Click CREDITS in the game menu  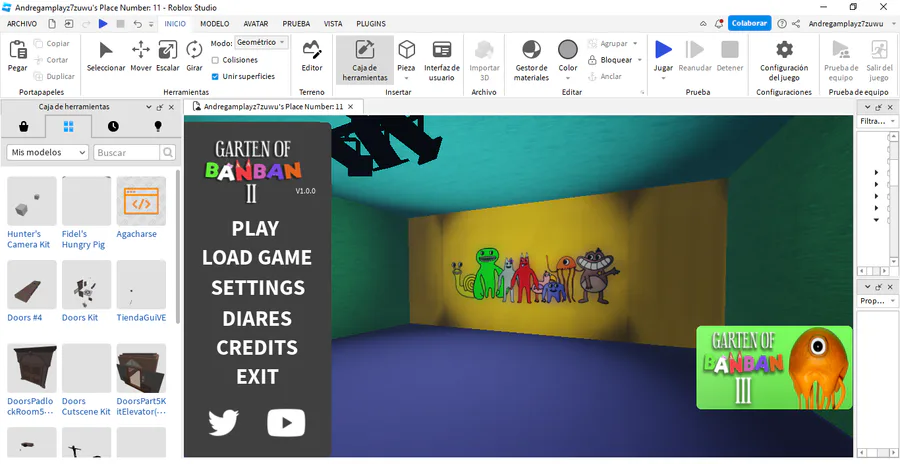point(257,347)
